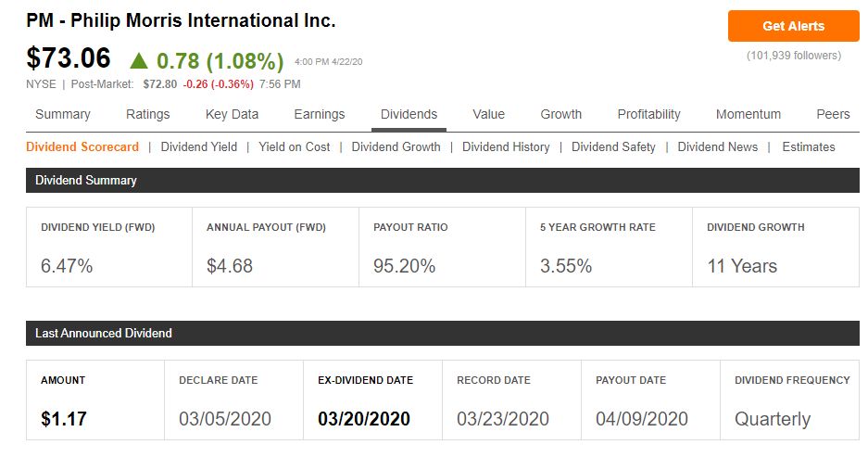Open the Dividend News link
868x457 pixels.
(x=717, y=146)
